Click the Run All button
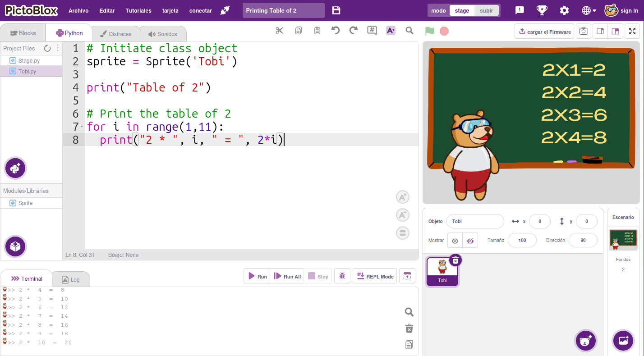This screenshot has height=356, width=644. click(287, 276)
